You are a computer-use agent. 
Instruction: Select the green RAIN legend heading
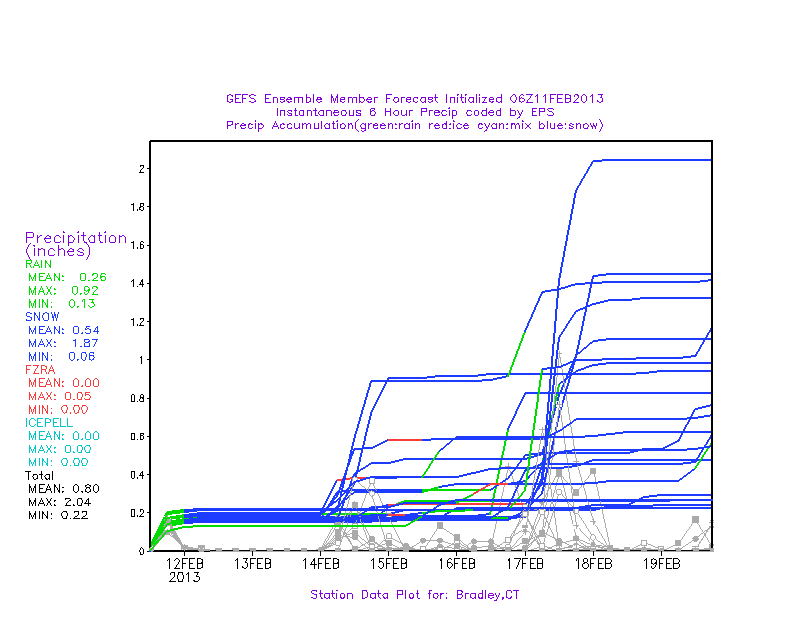38,264
